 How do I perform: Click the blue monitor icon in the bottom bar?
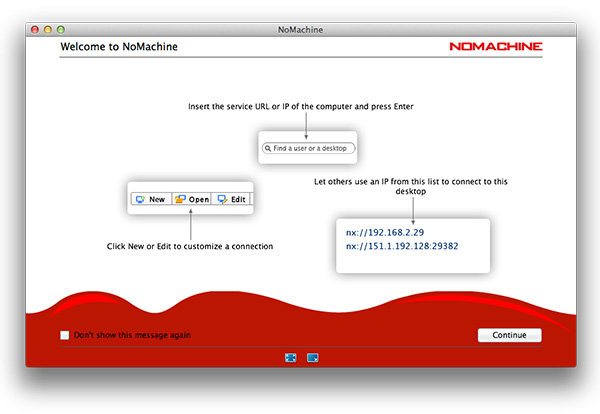pos(313,357)
